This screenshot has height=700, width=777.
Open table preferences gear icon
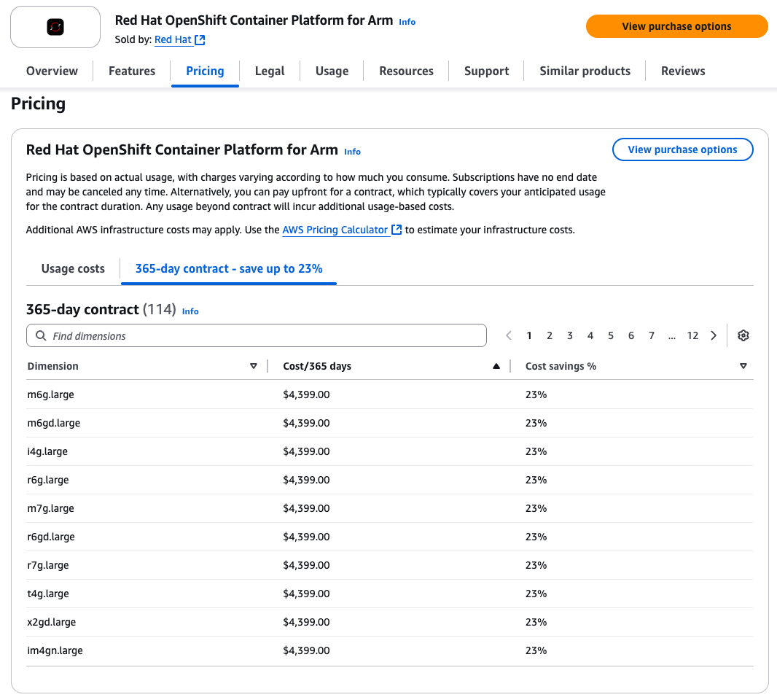(x=743, y=335)
